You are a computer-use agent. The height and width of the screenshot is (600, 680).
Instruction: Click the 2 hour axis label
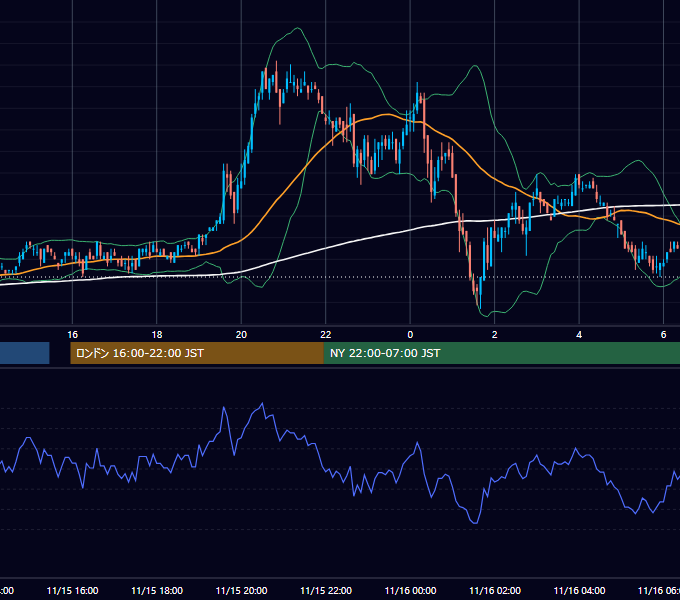[494, 335]
